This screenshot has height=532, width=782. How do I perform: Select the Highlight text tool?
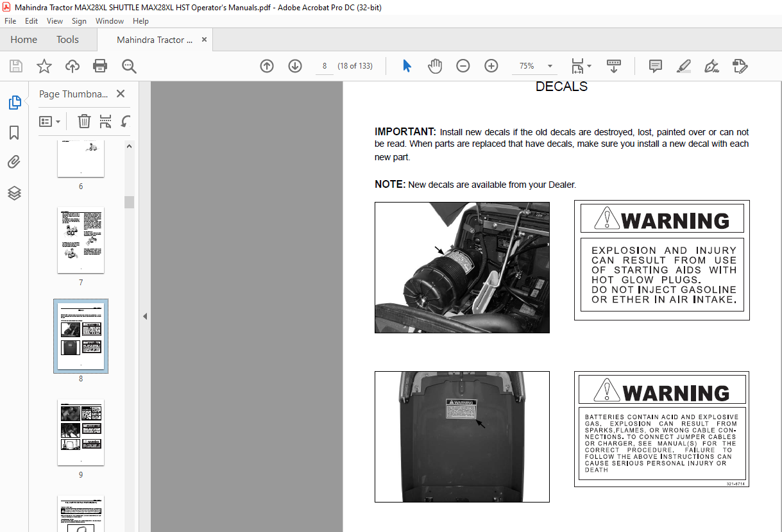pyautogui.click(x=684, y=66)
